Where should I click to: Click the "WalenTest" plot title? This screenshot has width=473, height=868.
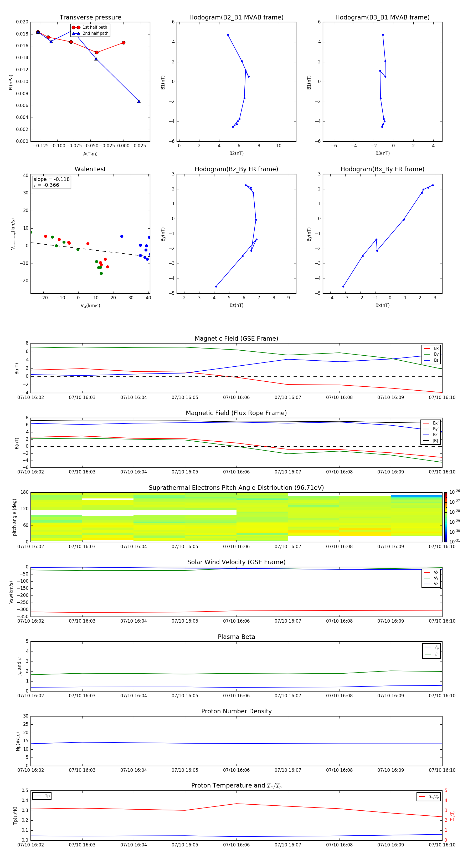click(x=90, y=169)
